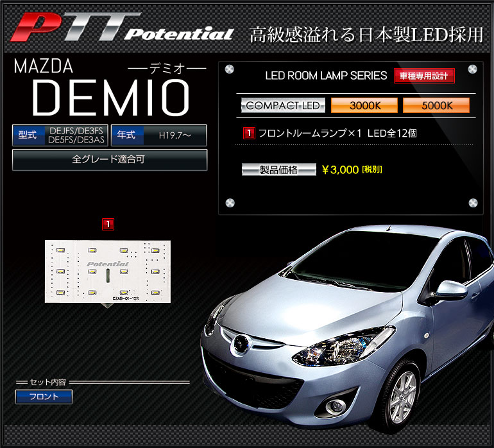Open the LED room lamp board image
The height and width of the screenshot is (448, 494).
[x=107, y=268]
